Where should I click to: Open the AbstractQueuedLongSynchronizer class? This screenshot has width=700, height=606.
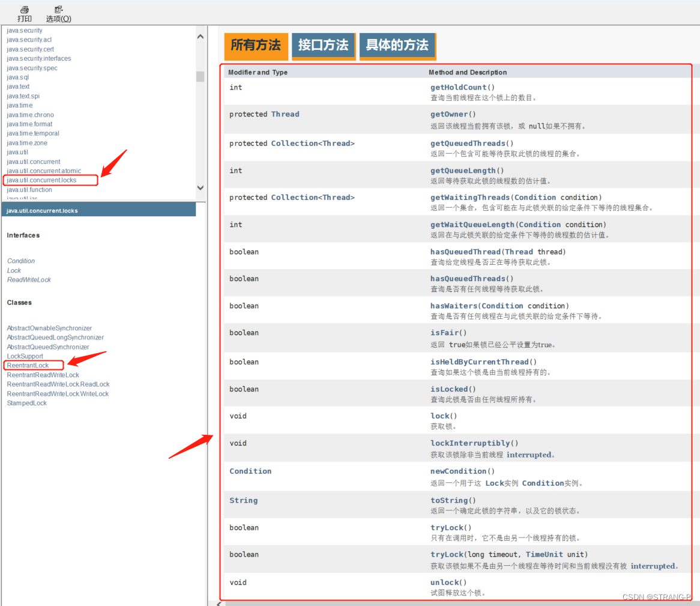point(55,338)
